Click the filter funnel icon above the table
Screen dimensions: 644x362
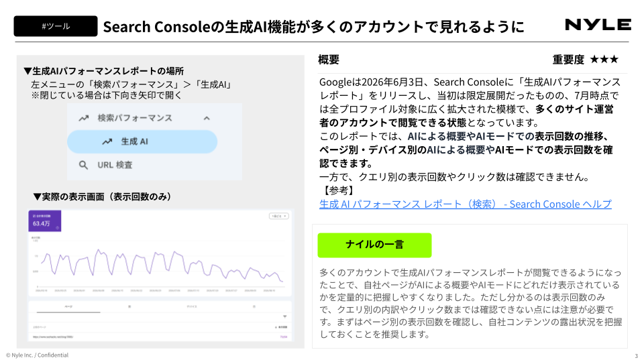(x=284, y=317)
